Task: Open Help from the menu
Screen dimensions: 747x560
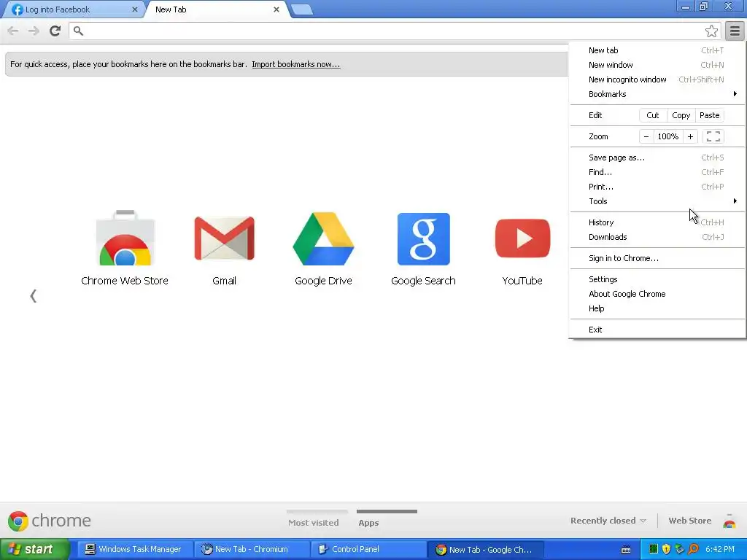Action: tap(658, 308)
